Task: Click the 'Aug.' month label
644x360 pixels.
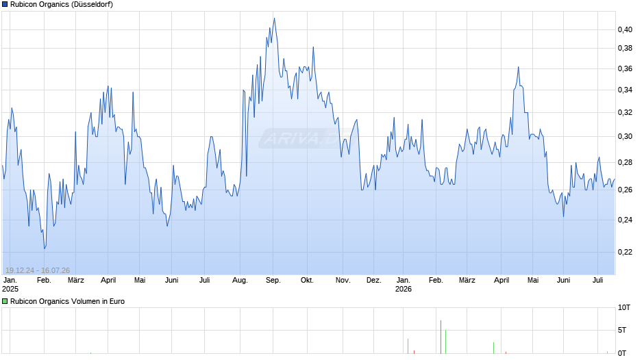Action: [x=240, y=281]
